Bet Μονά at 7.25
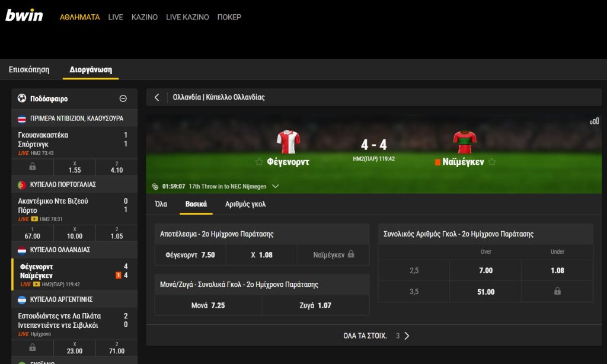 (208, 305)
